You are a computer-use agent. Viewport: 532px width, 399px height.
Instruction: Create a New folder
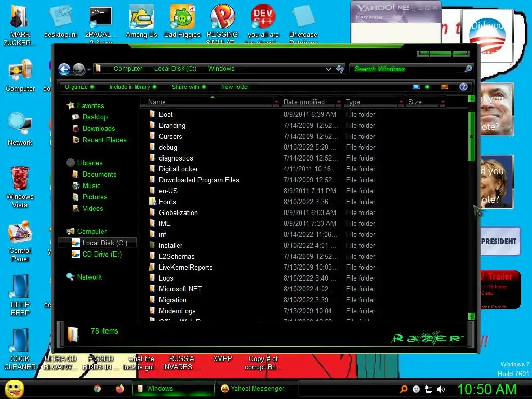(x=235, y=87)
